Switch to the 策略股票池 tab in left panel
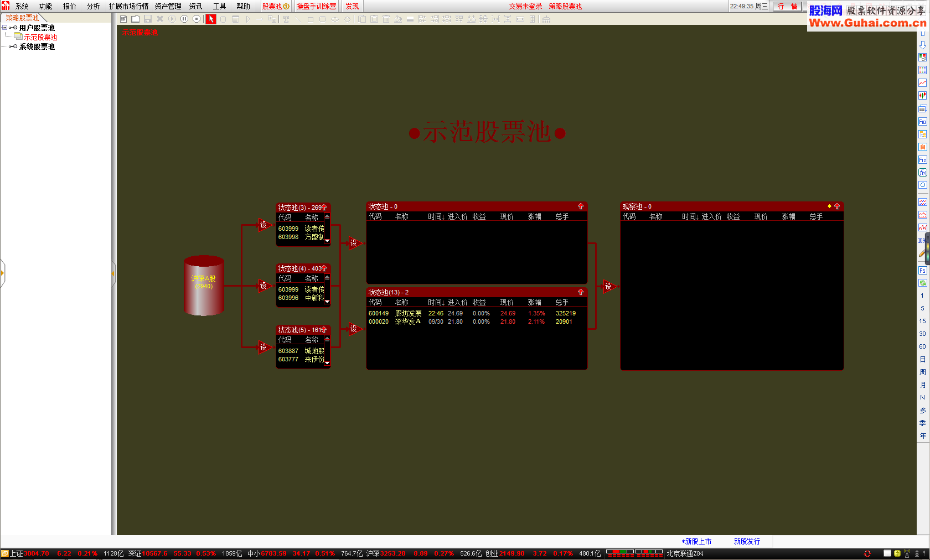The height and width of the screenshot is (560, 930). click(23, 18)
